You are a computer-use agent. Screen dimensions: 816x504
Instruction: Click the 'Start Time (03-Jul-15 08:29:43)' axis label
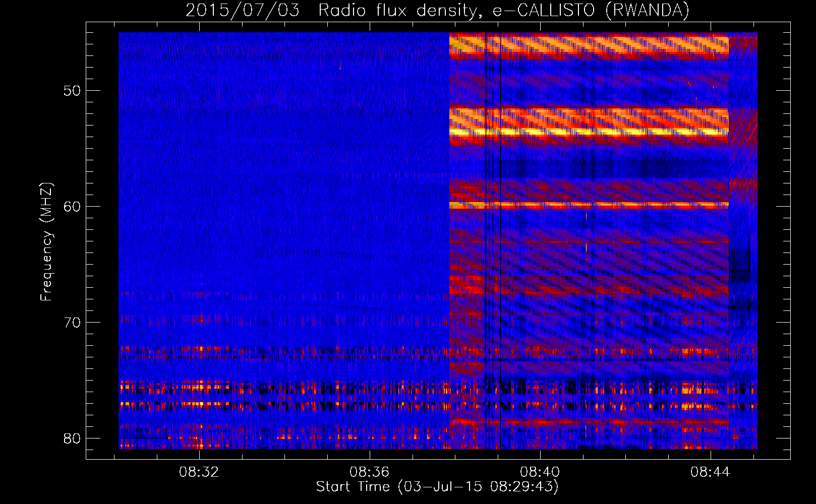coord(437,487)
